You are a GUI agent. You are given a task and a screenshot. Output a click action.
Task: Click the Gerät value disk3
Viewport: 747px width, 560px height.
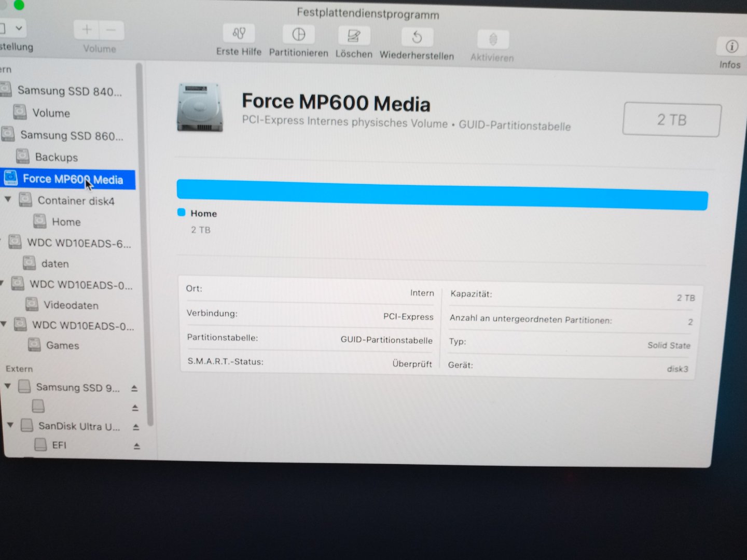(x=677, y=369)
